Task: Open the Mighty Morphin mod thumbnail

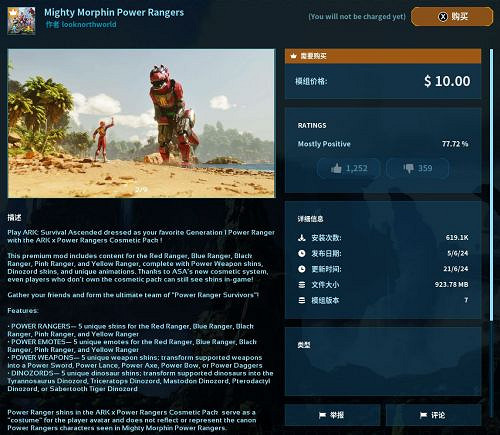Action: pyautogui.click(x=21, y=21)
